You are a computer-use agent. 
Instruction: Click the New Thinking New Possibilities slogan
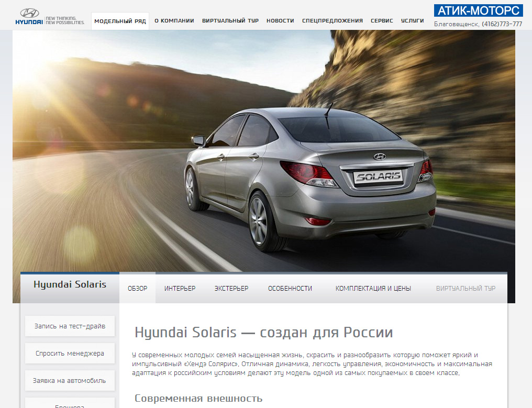(65, 20)
